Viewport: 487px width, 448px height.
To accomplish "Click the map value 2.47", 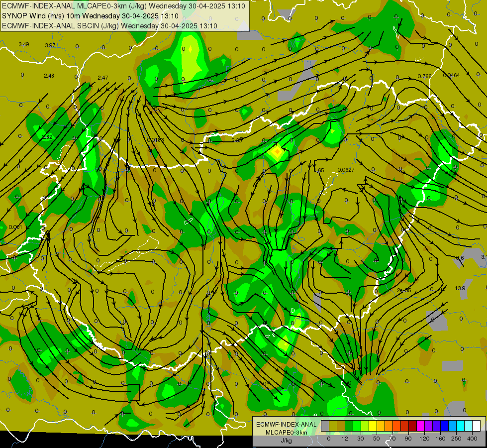I will tap(103, 78).
